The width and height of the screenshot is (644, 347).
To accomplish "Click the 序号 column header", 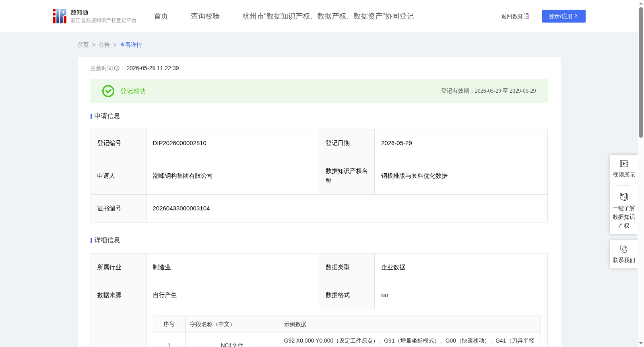I will pos(169,324).
